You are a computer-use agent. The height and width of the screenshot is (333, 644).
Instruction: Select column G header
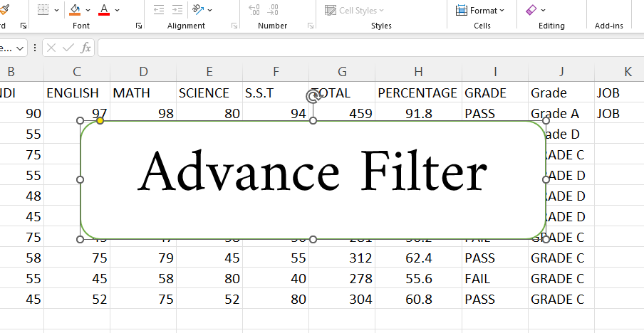[x=342, y=72]
